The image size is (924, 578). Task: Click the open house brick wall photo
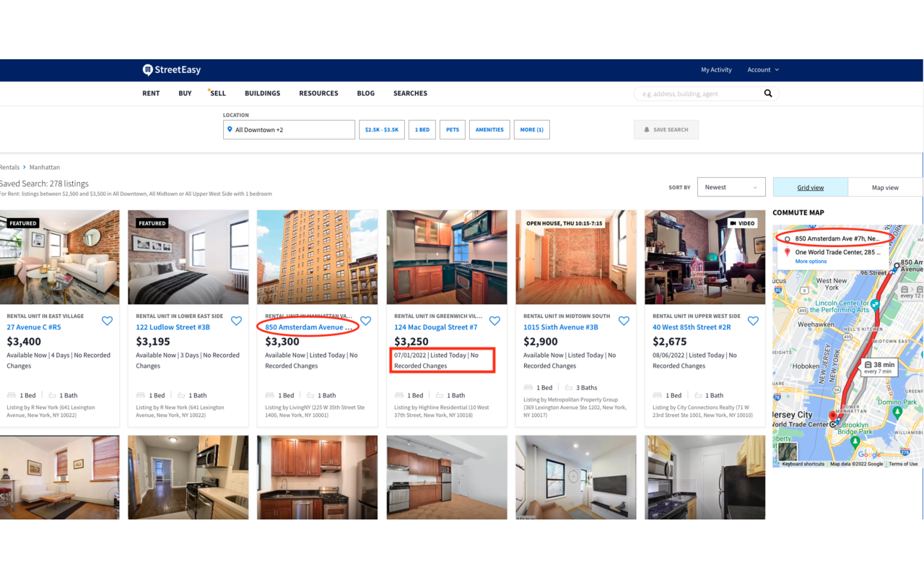(576, 257)
